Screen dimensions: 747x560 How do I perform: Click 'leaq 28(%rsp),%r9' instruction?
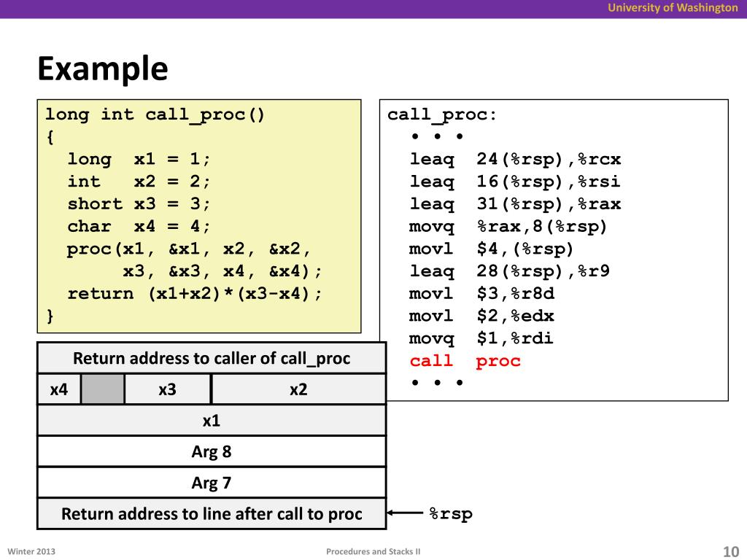tap(510, 271)
